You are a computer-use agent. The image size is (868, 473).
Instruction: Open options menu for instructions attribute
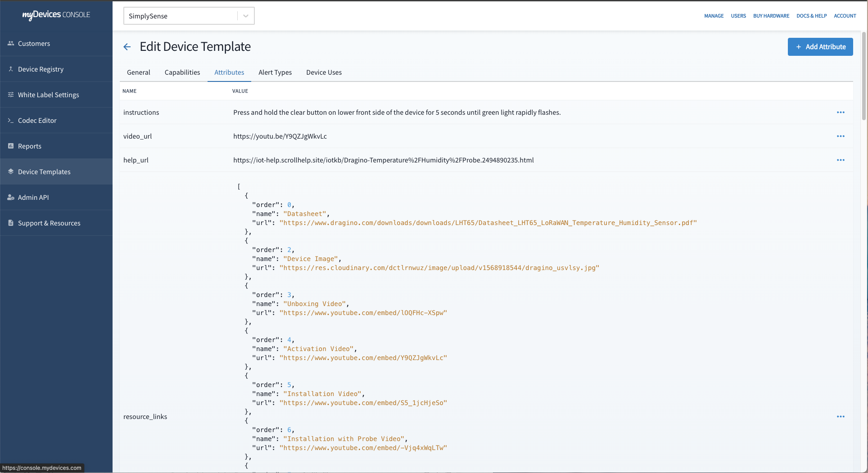pos(840,113)
